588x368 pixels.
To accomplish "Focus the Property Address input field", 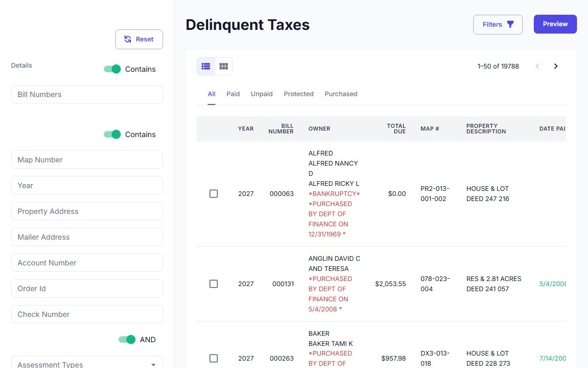I will click(87, 211).
